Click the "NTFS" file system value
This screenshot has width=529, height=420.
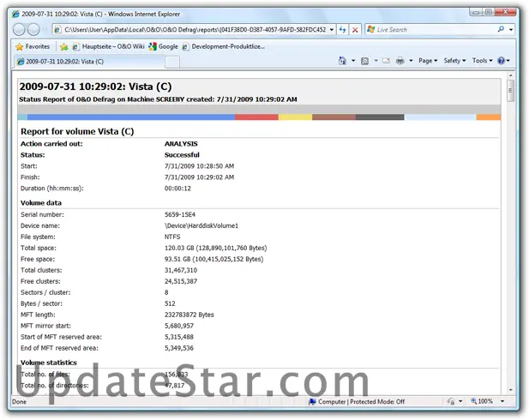point(172,237)
